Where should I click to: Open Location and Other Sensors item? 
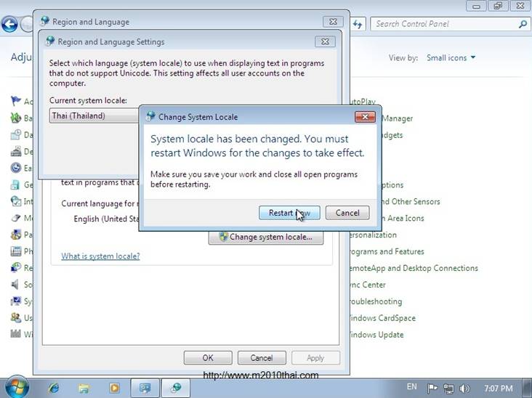click(x=411, y=202)
